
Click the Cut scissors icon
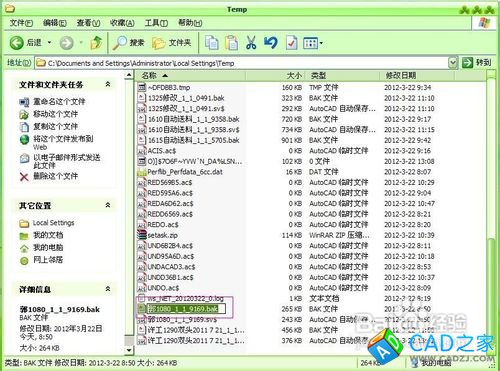[x=251, y=43]
